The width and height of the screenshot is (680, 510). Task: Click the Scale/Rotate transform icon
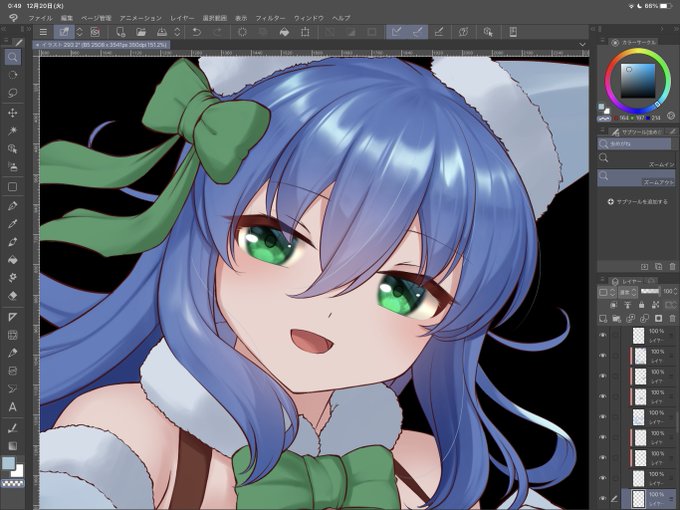305,32
